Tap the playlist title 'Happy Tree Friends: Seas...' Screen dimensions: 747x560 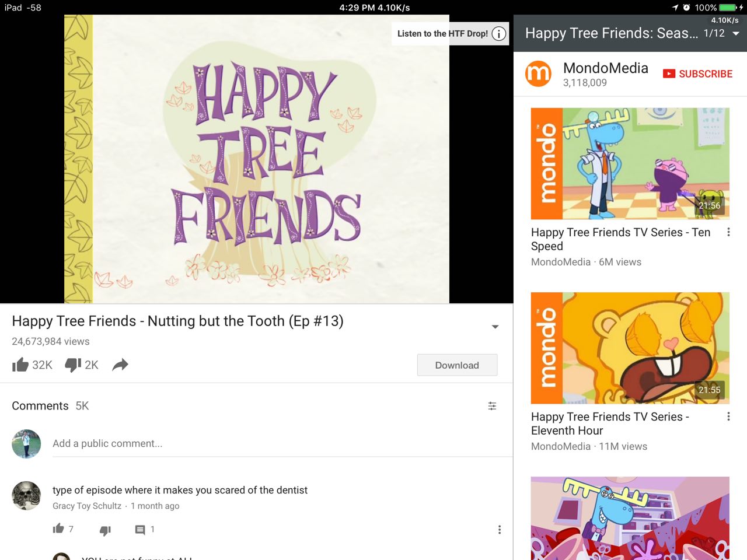pos(611,33)
